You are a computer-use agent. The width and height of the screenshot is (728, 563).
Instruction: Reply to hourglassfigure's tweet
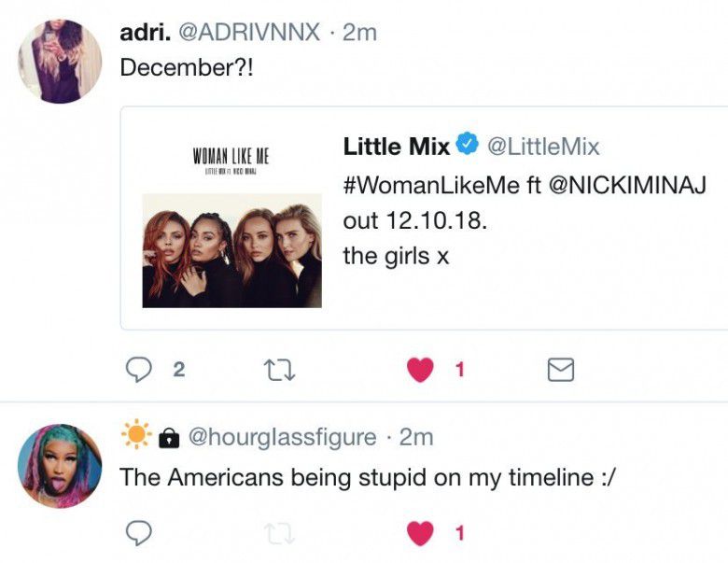(x=139, y=533)
